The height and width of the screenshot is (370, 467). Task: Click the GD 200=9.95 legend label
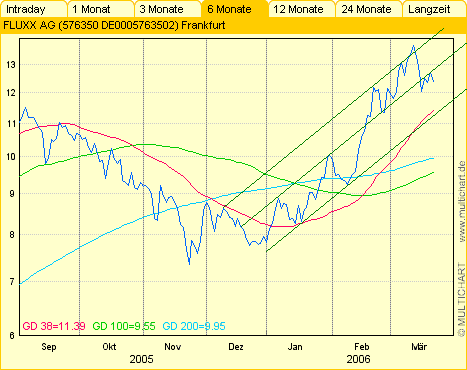tap(194, 326)
